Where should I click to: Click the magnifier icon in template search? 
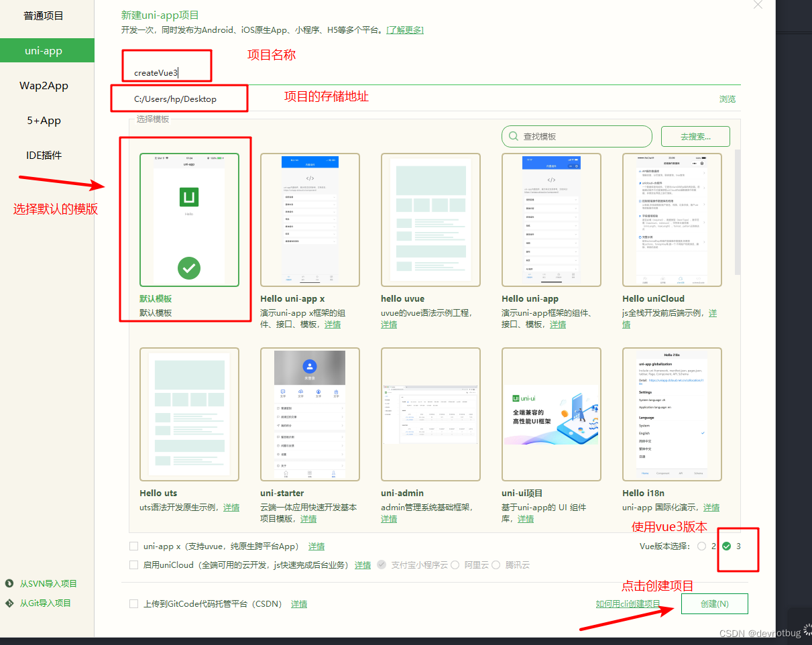click(x=514, y=136)
